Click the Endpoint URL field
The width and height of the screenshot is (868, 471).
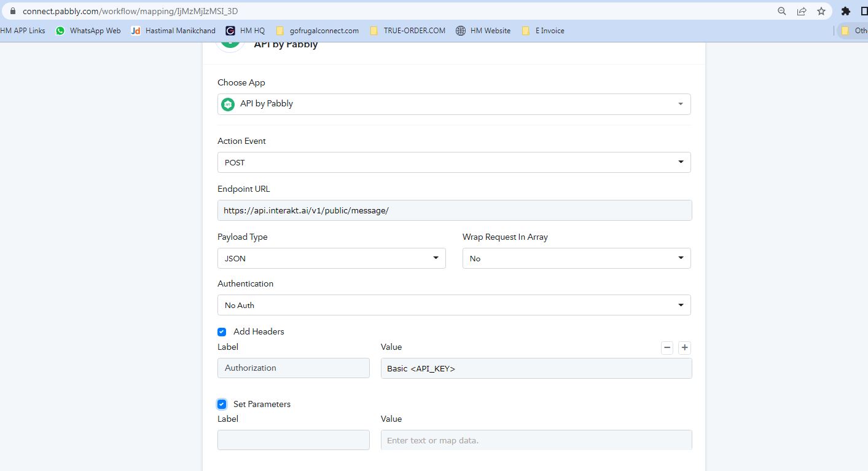click(x=455, y=210)
